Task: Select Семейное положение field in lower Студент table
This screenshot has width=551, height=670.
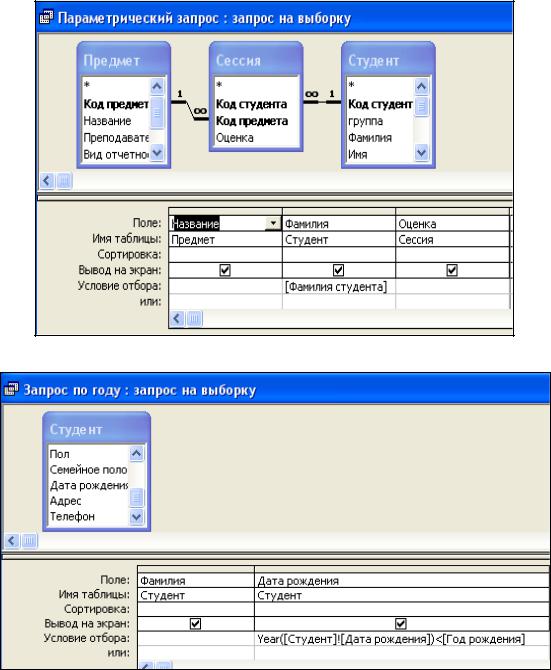Action: coord(88,470)
